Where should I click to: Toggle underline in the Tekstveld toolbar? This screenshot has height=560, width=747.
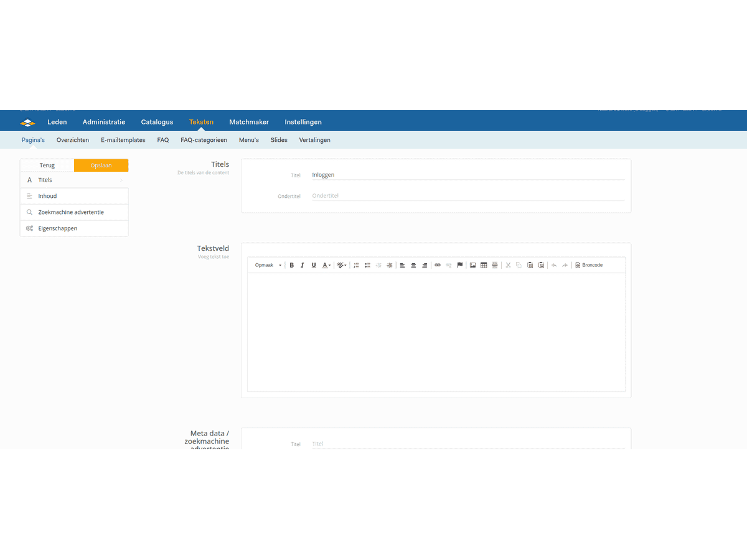click(314, 265)
